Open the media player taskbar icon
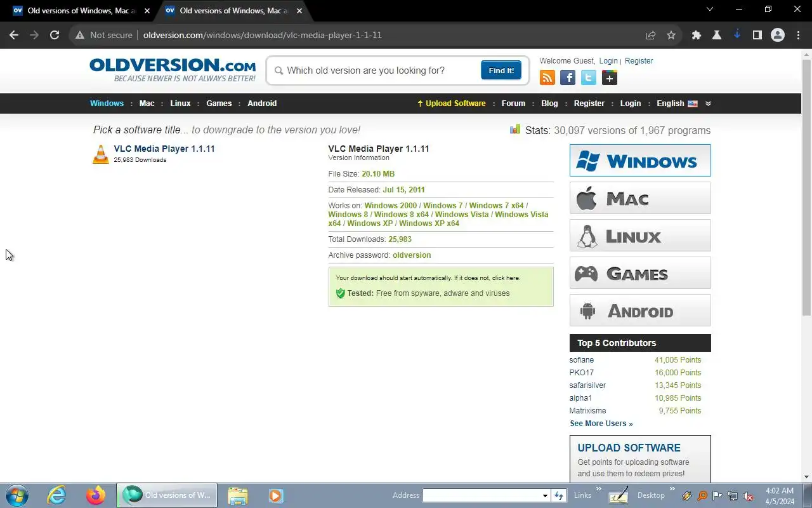The width and height of the screenshot is (812, 508). point(275,495)
